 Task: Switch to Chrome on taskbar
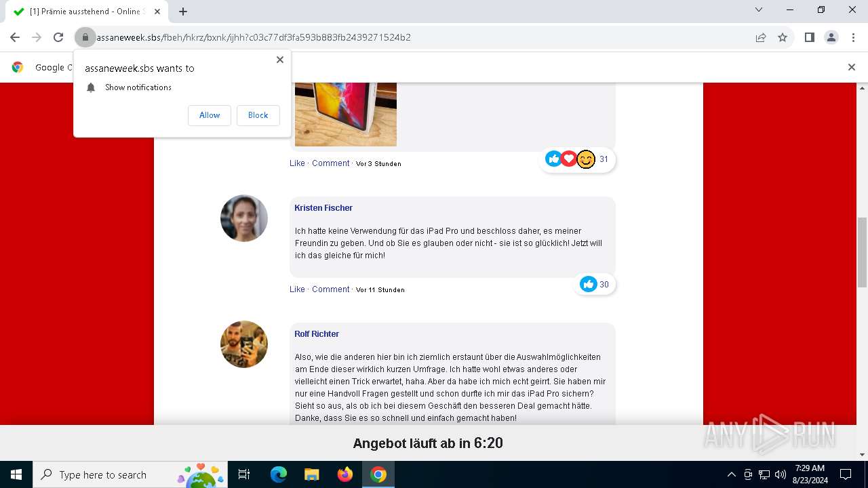(378, 474)
